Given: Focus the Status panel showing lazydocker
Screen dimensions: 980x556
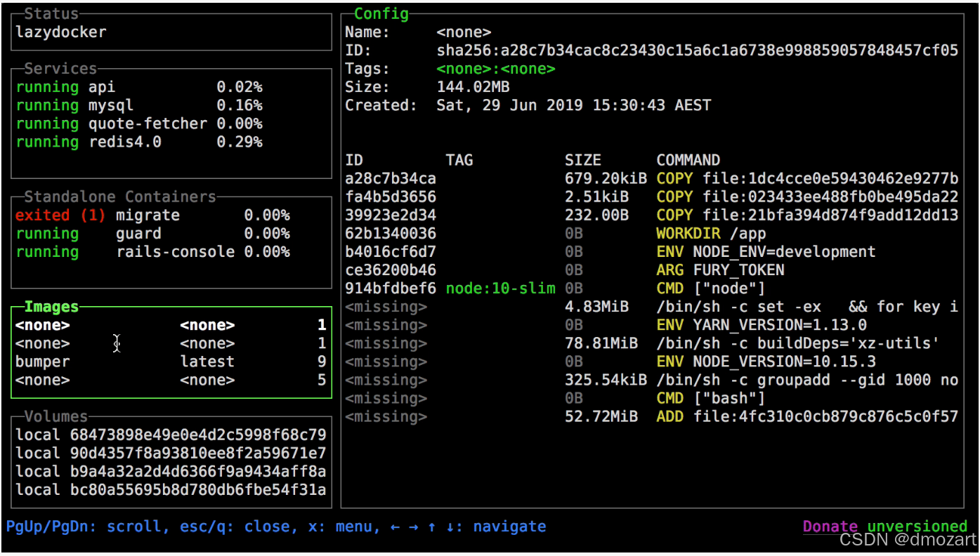Looking at the screenshot, I should pyautogui.click(x=171, y=32).
